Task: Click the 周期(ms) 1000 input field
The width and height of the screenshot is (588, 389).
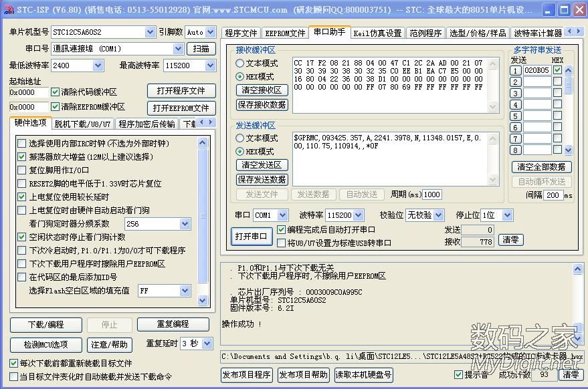Action: tap(432, 194)
